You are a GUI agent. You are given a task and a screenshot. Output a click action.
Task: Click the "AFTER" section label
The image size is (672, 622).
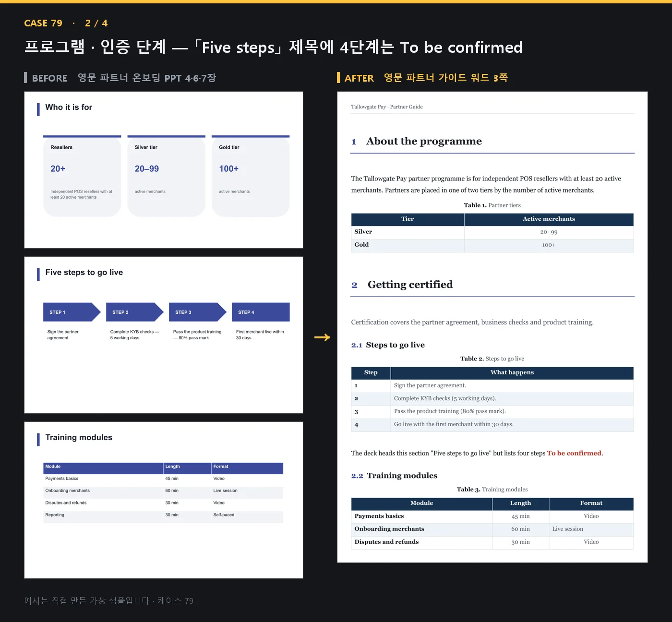point(359,78)
